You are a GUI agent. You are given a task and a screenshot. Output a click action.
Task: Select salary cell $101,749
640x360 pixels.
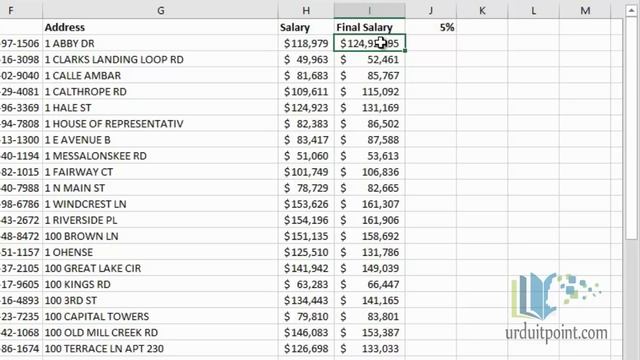coord(306,172)
